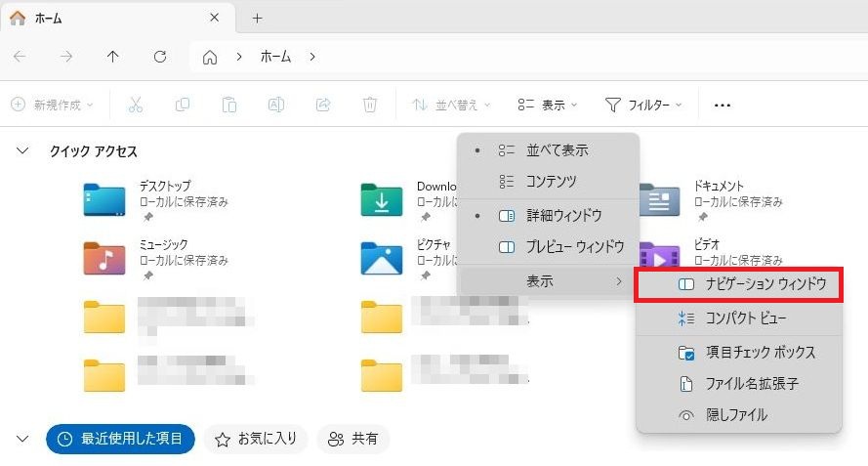Open the 並べ替え sort dropdown
This screenshot has width=868, height=466.
[x=451, y=105]
